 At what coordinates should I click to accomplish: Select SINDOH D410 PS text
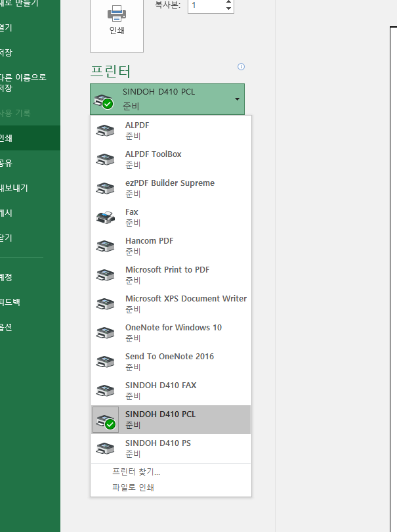coord(158,443)
